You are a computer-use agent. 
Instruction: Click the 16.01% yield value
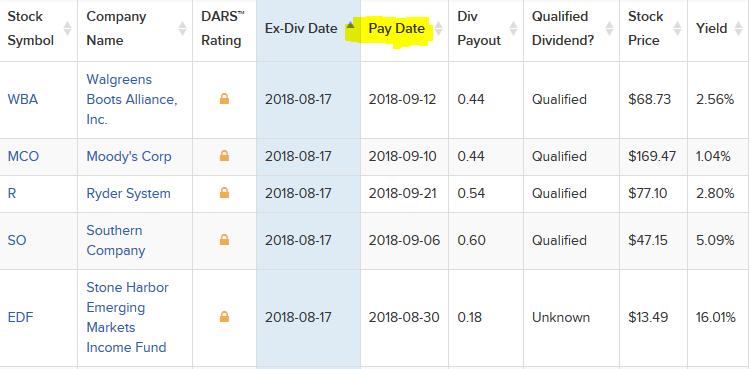[716, 317]
